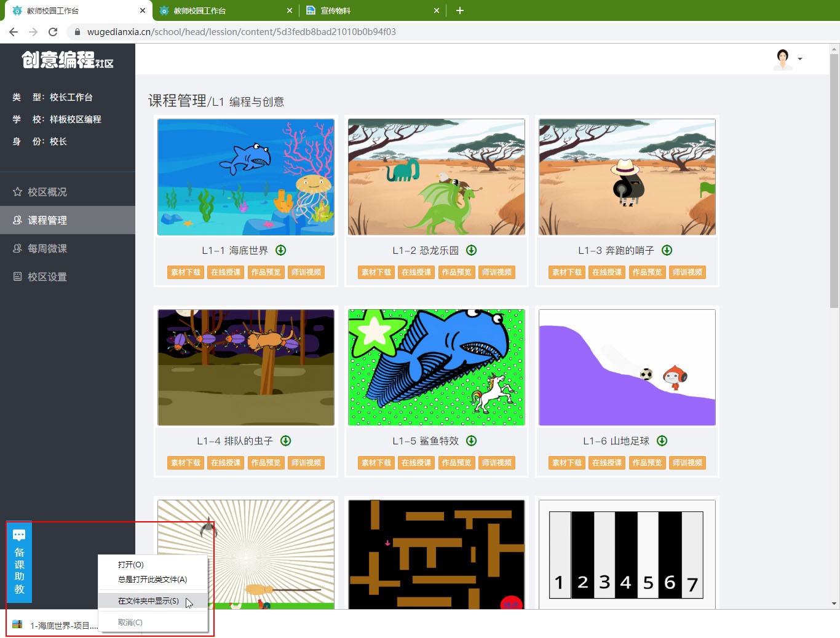
Task: Click 作品预览 under L1-6 山地足球
Action: pyautogui.click(x=647, y=463)
